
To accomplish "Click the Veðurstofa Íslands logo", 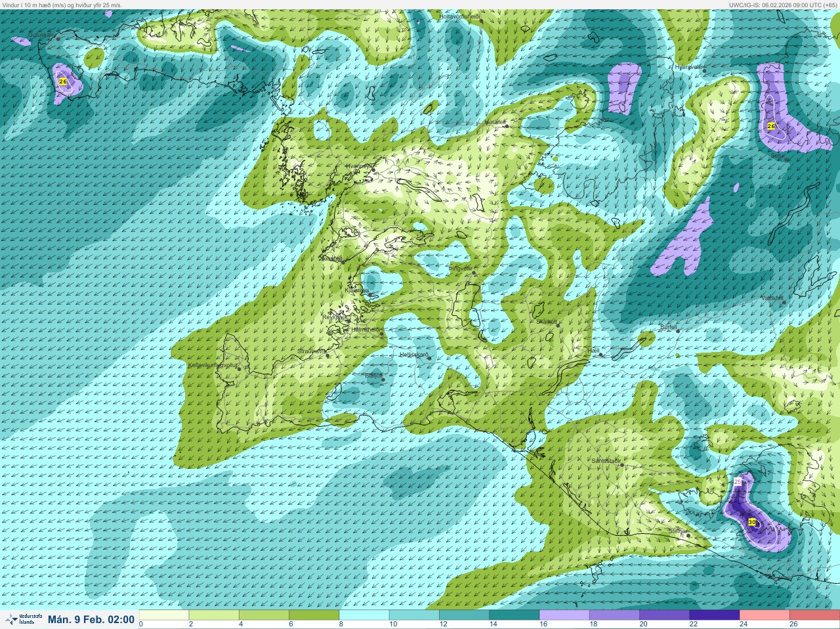I will tap(24, 619).
